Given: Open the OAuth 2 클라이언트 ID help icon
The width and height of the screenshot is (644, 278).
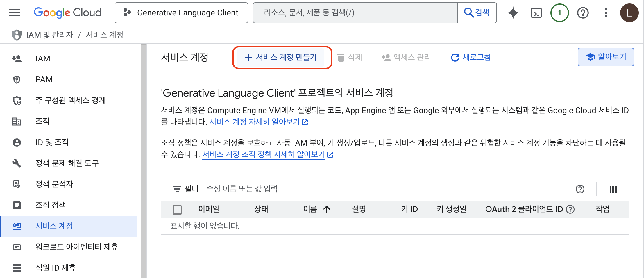Looking at the screenshot, I should (570, 209).
